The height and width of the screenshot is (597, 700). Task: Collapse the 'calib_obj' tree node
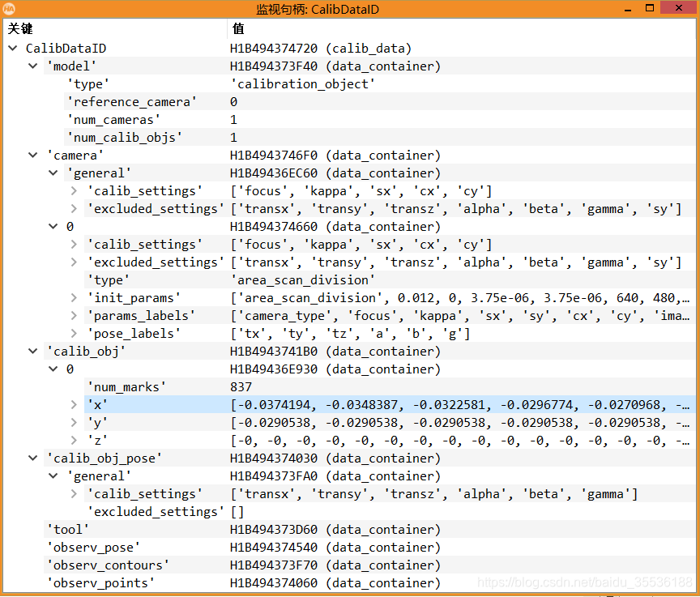coord(33,352)
